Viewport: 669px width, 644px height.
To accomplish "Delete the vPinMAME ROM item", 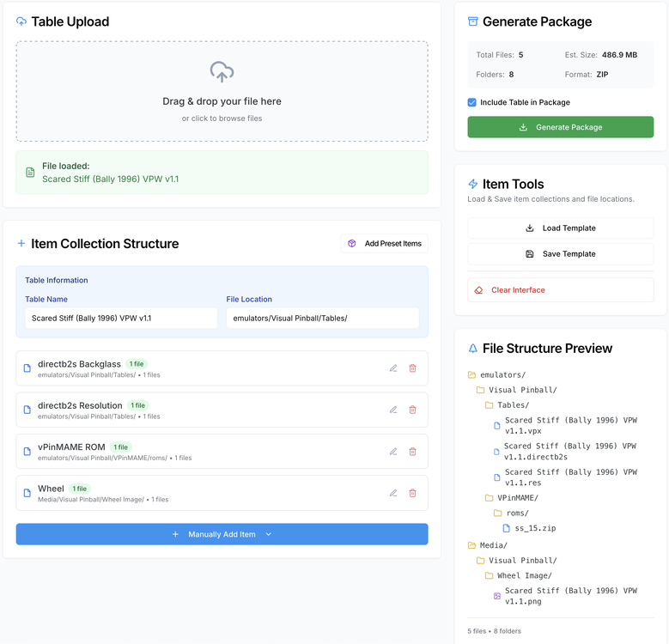I will pyautogui.click(x=412, y=451).
